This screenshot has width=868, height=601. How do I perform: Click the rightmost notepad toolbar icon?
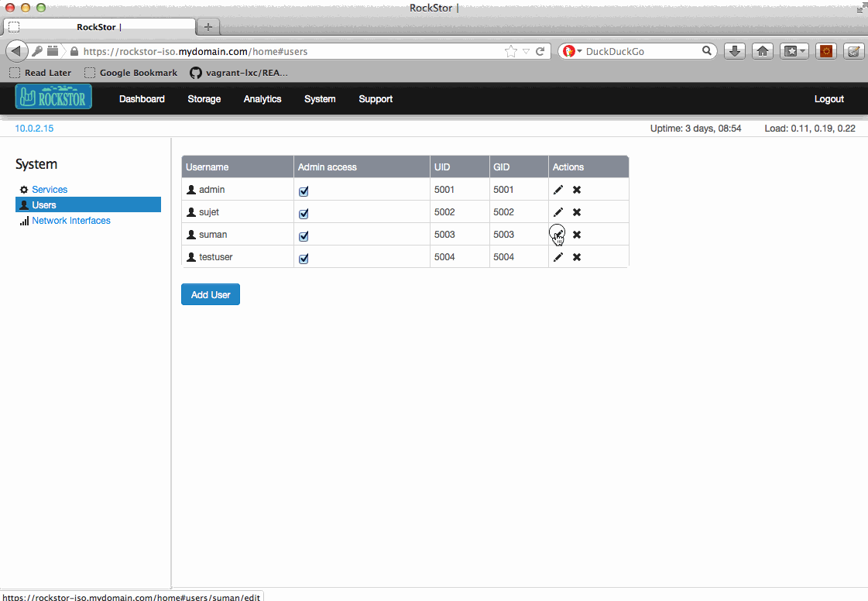854,52
